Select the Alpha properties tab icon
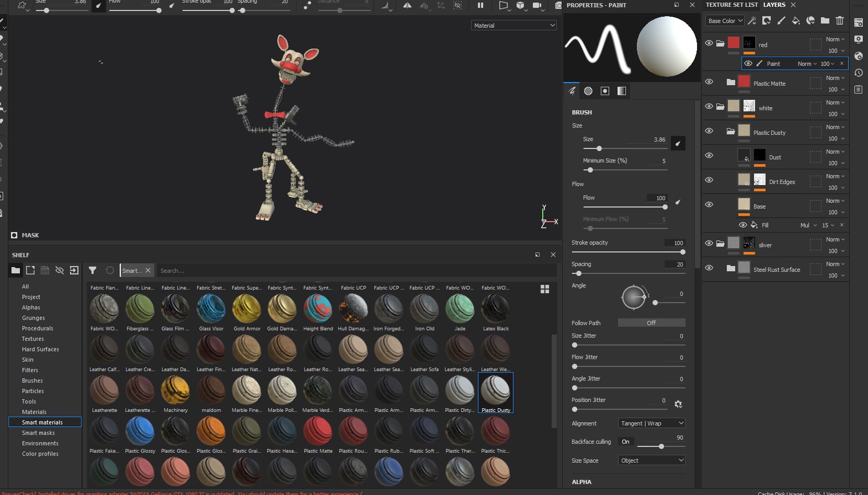This screenshot has width=868, height=495. coord(588,91)
